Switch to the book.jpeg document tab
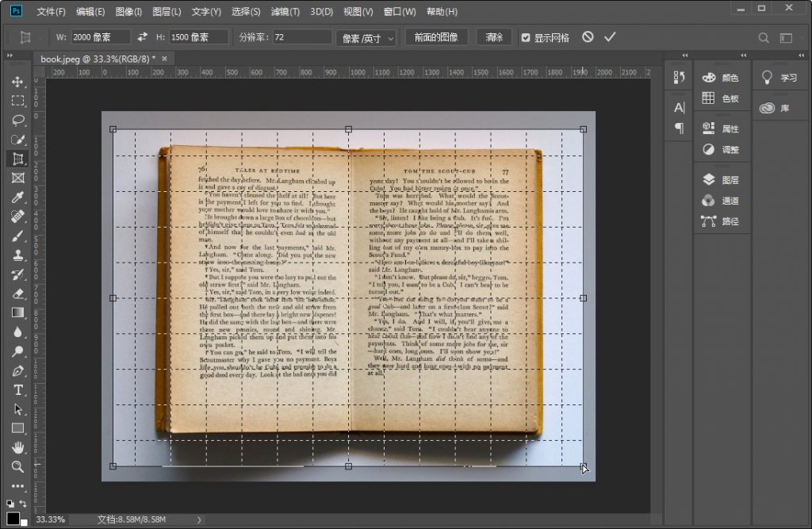The height and width of the screenshot is (529, 812). (x=98, y=59)
